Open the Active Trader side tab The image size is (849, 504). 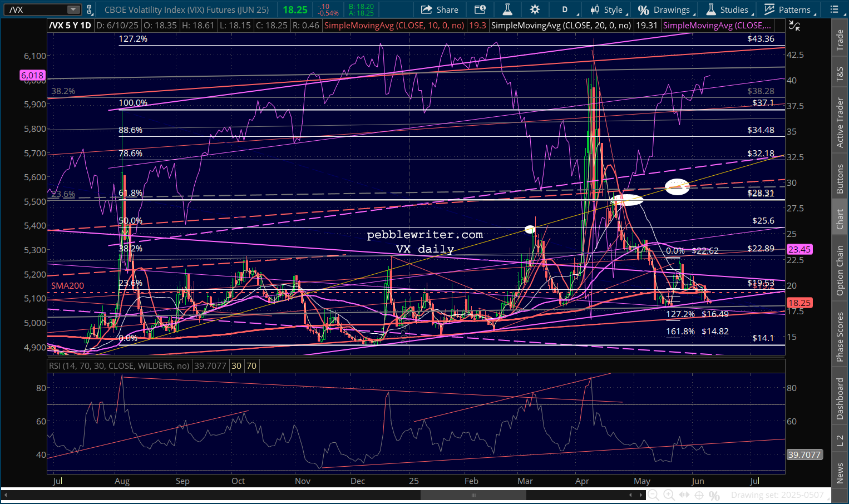(x=840, y=123)
